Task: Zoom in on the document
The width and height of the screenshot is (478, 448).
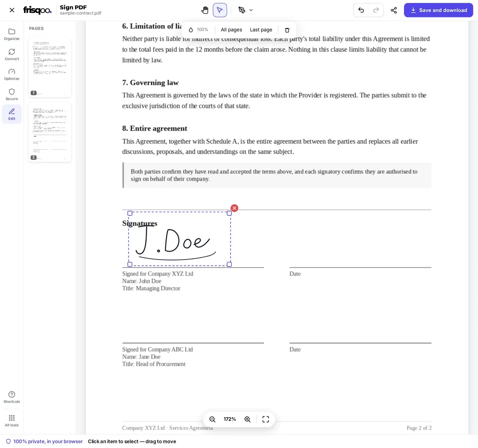Action: point(248,419)
